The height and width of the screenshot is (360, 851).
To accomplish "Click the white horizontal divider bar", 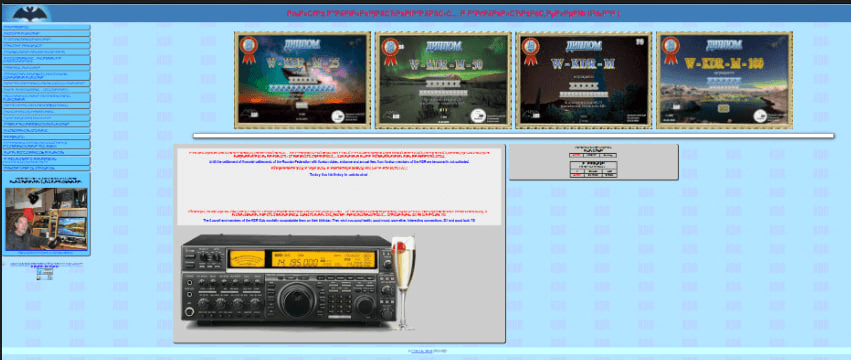I will pyautogui.click(x=513, y=136).
